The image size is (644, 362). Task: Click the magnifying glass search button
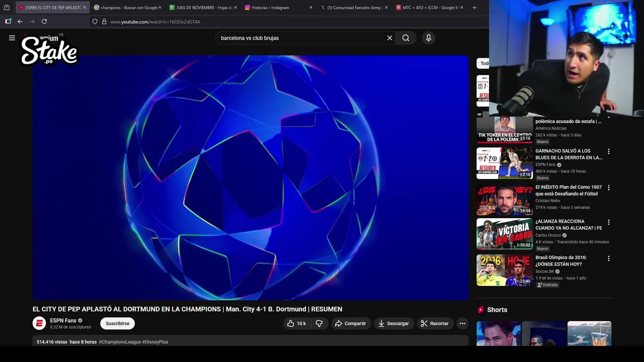[x=406, y=38]
